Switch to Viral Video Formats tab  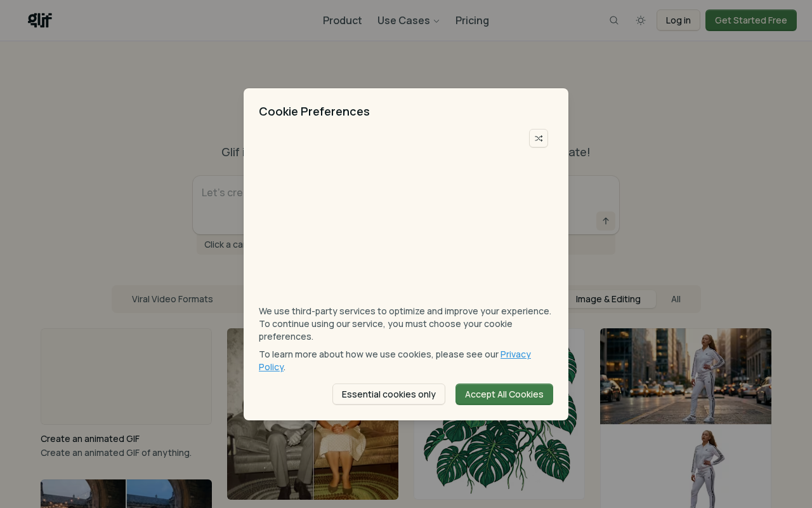pyautogui.click(x=173, y=299)
